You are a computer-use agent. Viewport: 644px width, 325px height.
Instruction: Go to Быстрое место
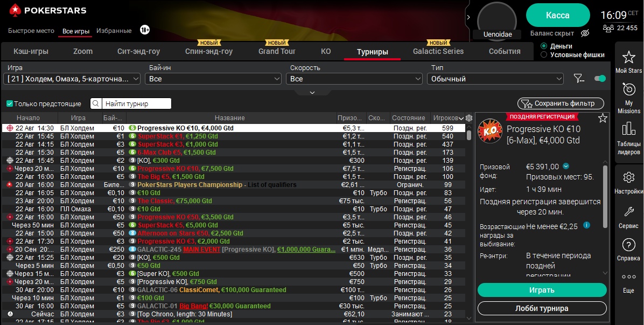coord(31,31)
